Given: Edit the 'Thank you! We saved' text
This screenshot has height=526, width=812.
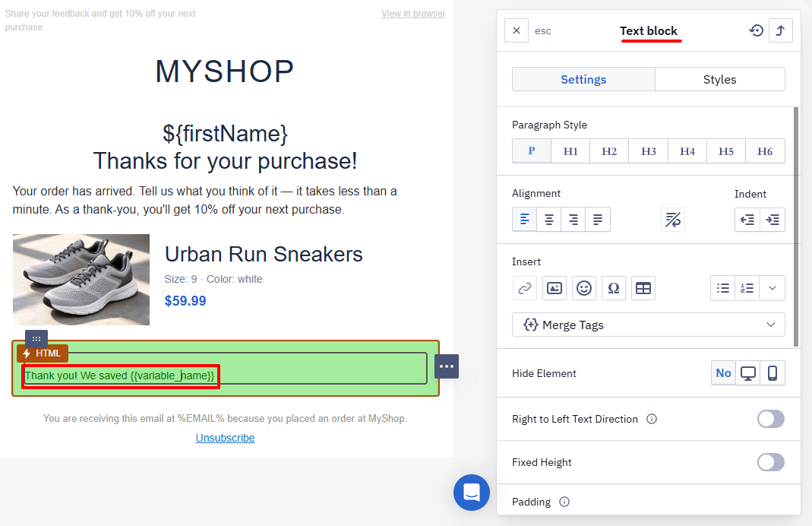Looking at the screenshot, I should coord(119,375).
